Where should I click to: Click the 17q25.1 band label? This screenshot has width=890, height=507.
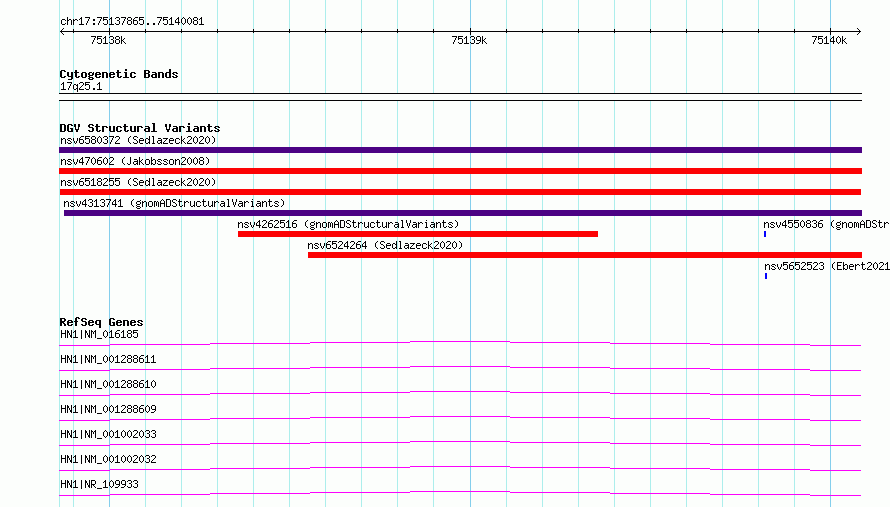click(x=81, y=86)
